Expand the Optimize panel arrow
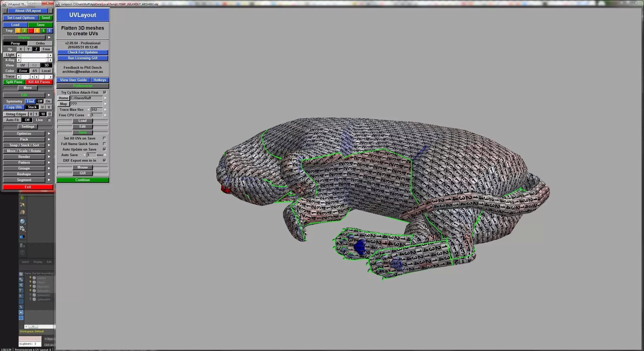The width and height of the screenshot is (644, 351). point(49,133)
